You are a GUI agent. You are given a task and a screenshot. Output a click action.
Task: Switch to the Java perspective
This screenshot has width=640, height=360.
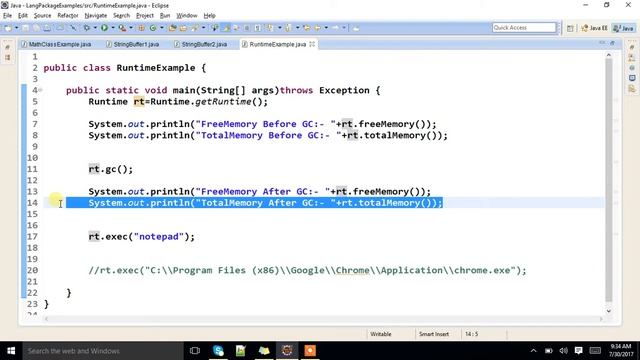point(624,28)
